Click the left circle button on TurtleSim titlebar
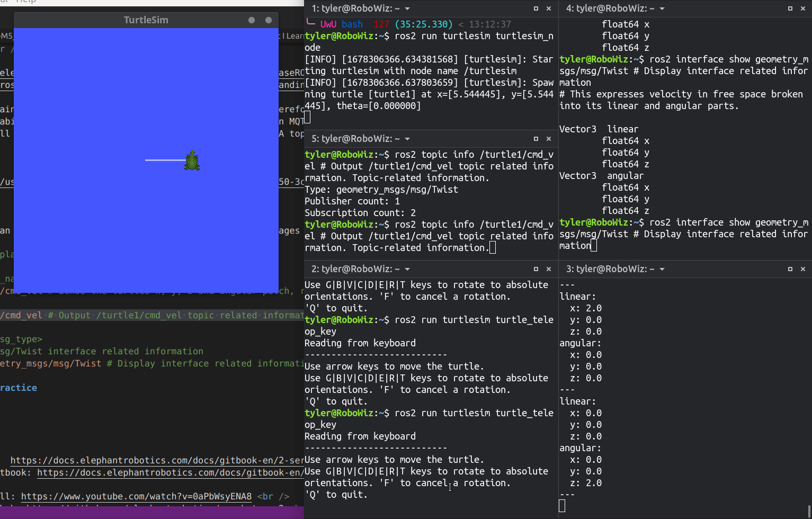The image size is (812, 519). [251, 20]
